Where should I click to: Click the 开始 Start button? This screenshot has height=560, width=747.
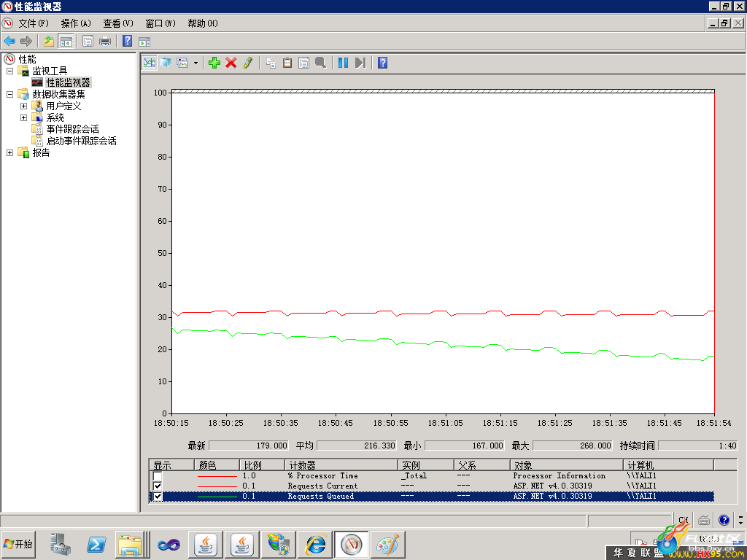tap(18, 544)
